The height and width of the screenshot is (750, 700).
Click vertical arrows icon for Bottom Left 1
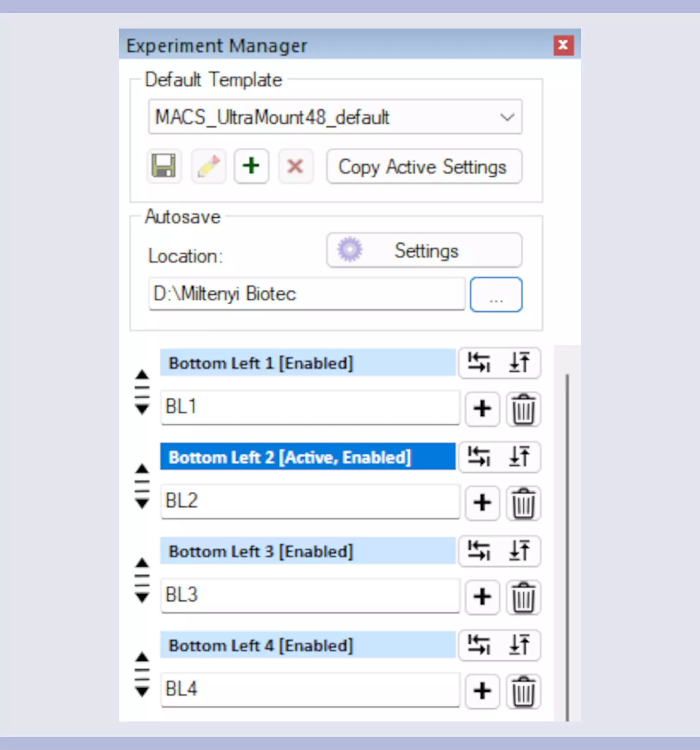(520, 363)
